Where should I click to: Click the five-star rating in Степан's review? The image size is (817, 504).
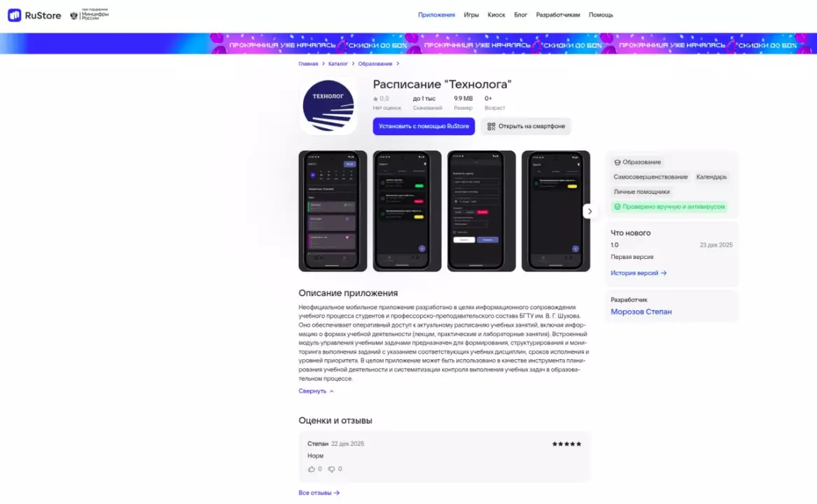(566, 444)
